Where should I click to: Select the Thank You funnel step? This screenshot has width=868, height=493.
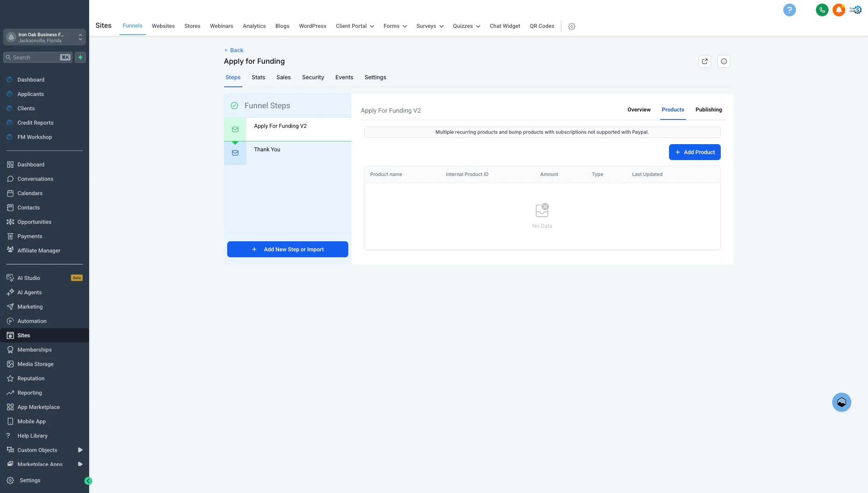point(288,153)
